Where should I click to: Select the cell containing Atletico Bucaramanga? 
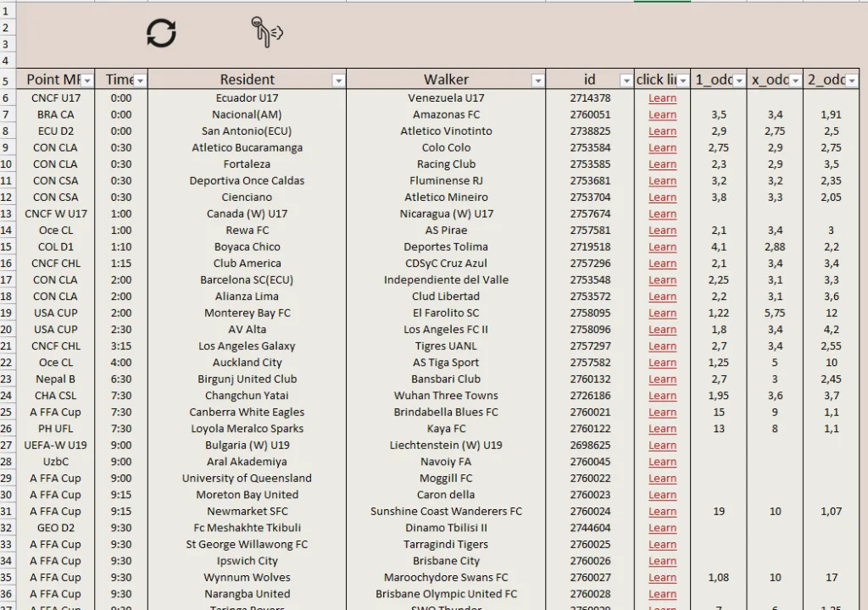tap(247, 147)
